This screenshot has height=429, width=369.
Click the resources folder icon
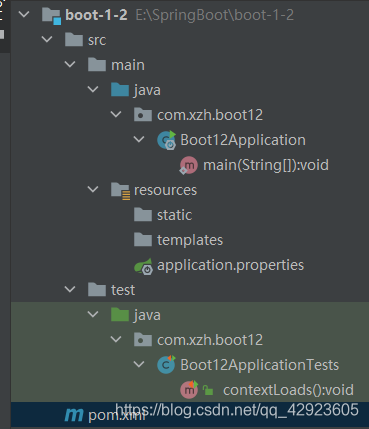click(120, 191)
